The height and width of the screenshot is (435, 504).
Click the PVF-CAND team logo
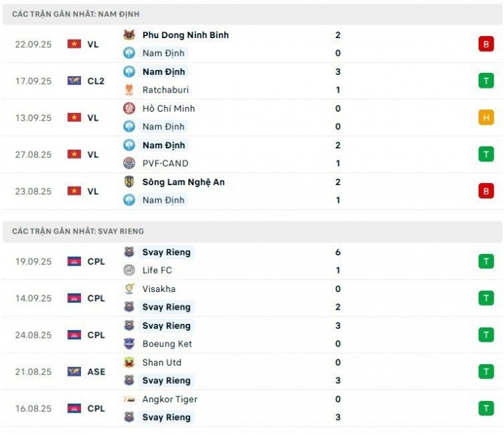click(x=129, y=163)
